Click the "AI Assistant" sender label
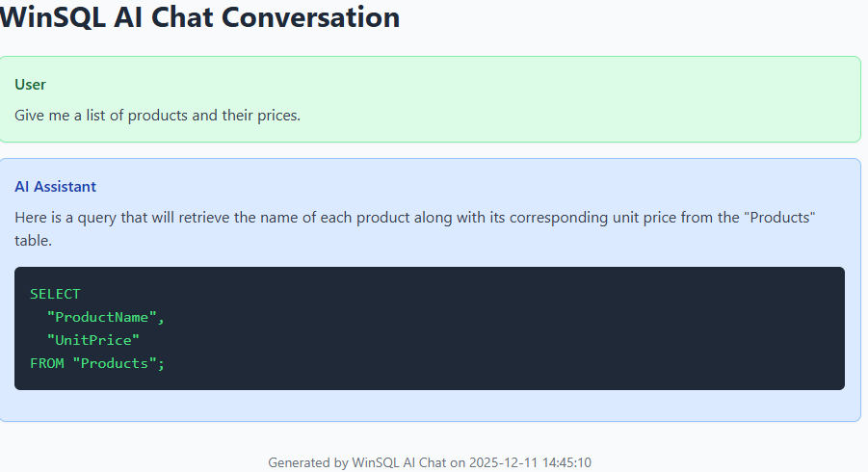This screenshot has width=868, height=472. 56,187
